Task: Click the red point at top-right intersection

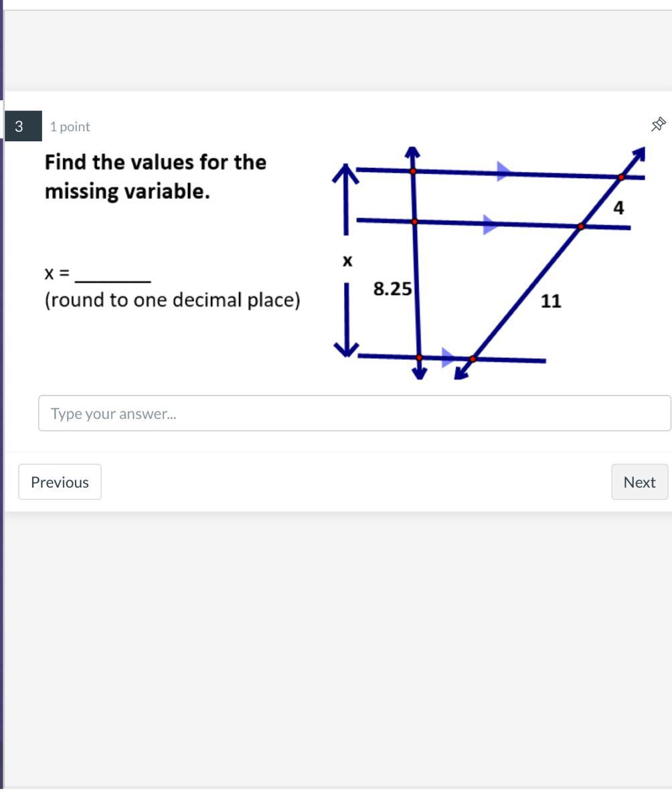Action: tap(621, 177)
